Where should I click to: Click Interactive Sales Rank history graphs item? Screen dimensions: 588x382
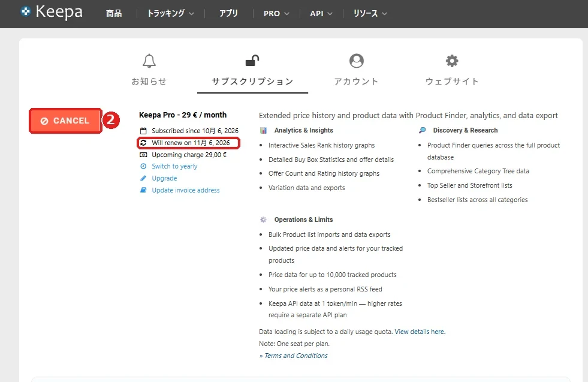click(x=321, y=145)
